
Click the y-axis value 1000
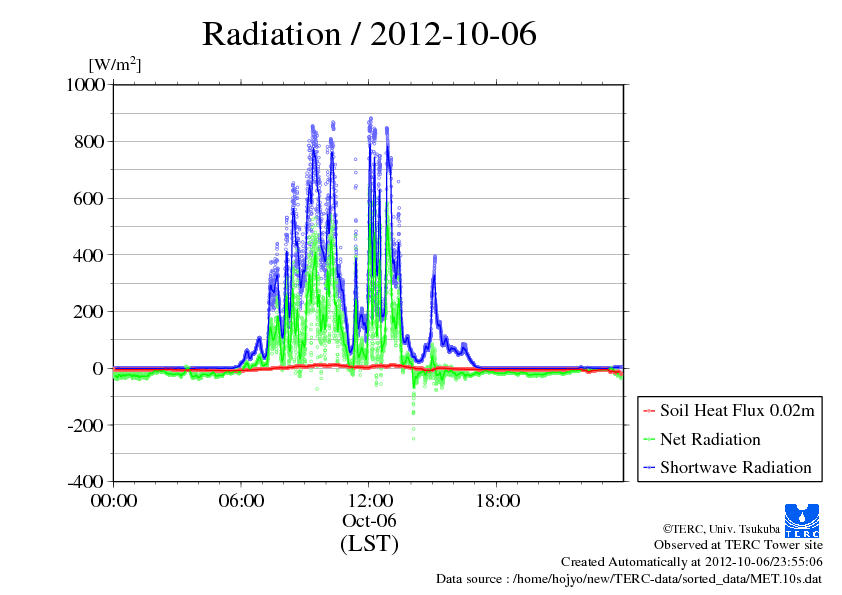coord(85,85)
